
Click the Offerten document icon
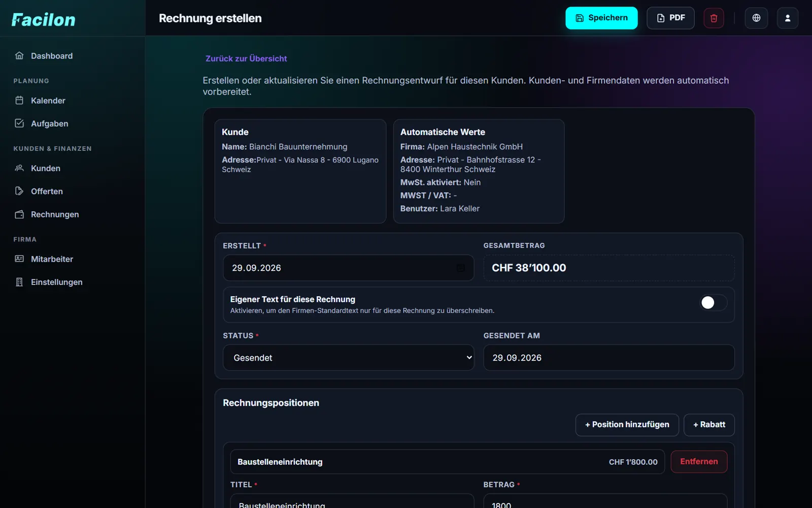19,191
